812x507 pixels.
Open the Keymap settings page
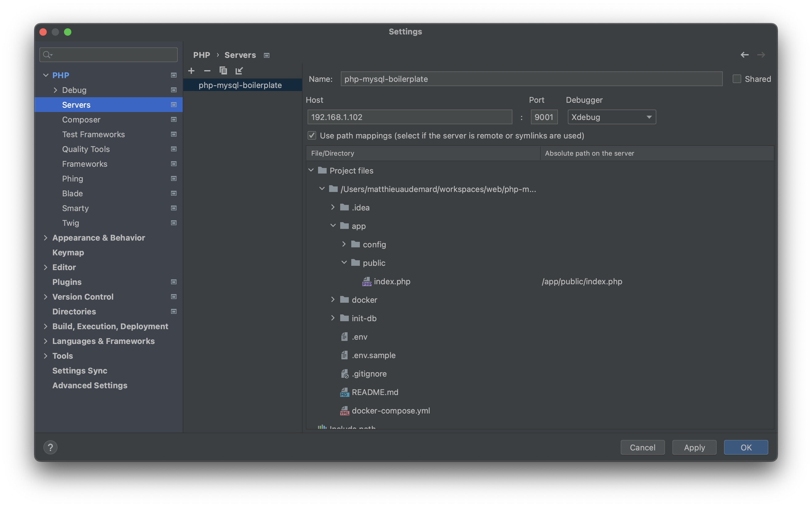(109, 252)
